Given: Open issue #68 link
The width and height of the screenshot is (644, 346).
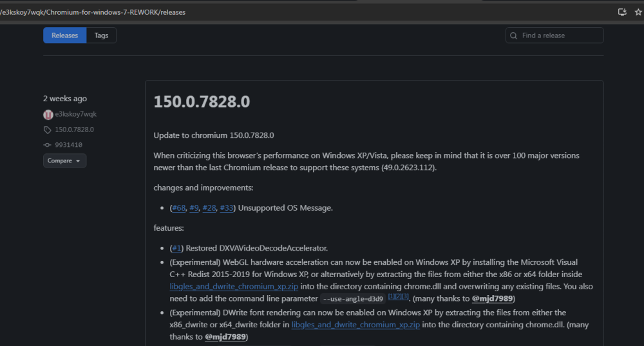Looking at the screenshot, I should [178, 208].
